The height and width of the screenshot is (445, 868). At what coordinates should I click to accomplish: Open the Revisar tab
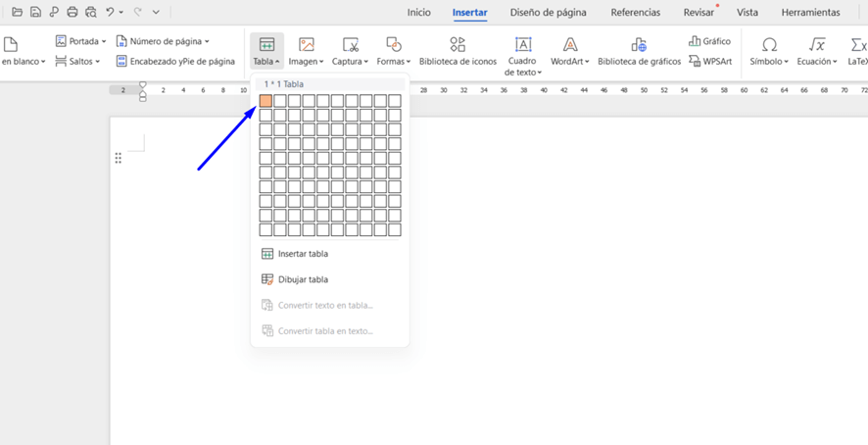699,12
